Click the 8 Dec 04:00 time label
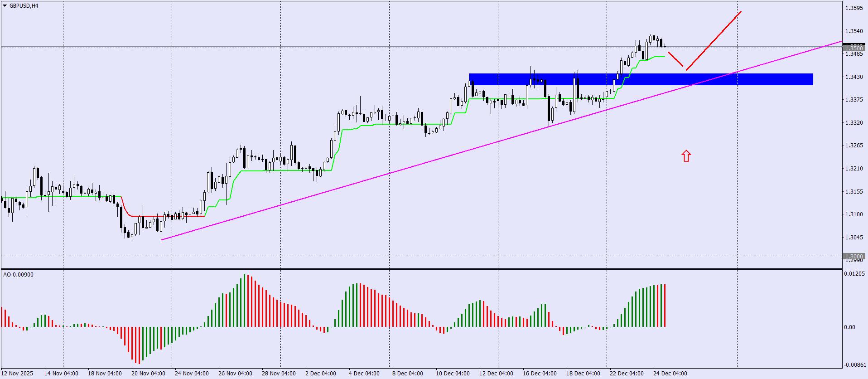Viewport: 868px width, 379px height. tap(408, 374)
